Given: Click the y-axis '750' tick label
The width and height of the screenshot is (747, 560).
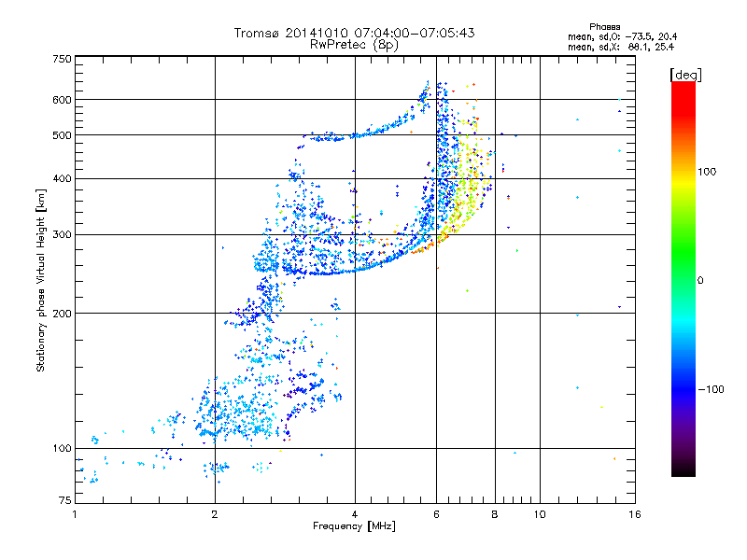Looking at the screenshot, I should point(62,59).
